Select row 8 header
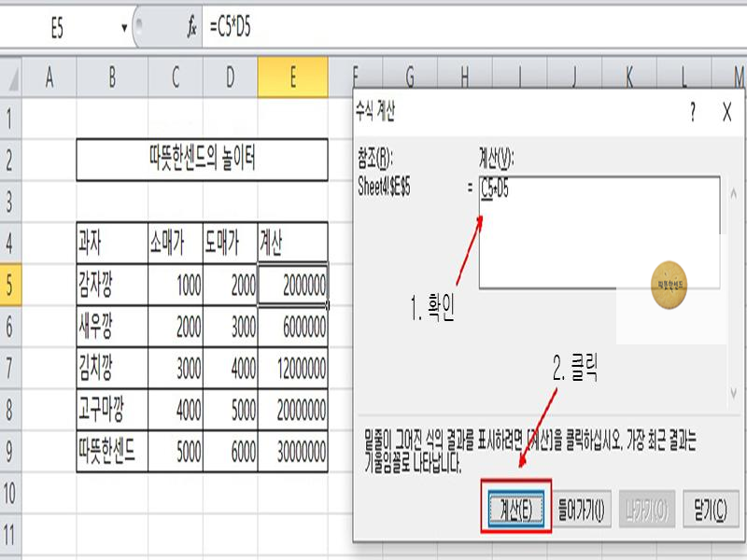This screenshot has width=747, height=560. [10, 410]
